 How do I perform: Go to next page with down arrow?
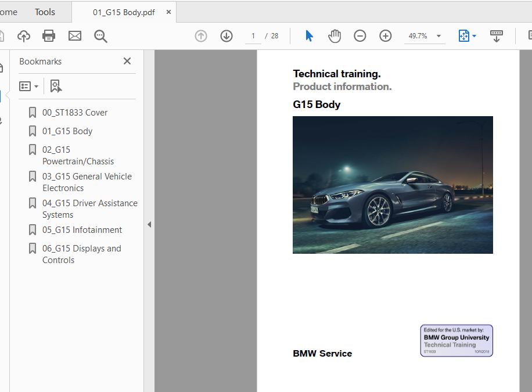pyautogui.click(x=227, y=36)
